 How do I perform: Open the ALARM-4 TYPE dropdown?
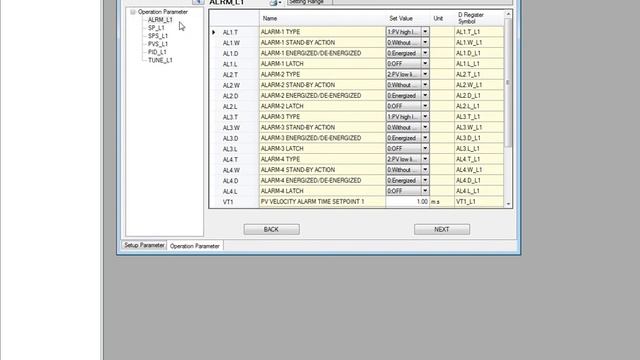point(425,159)
